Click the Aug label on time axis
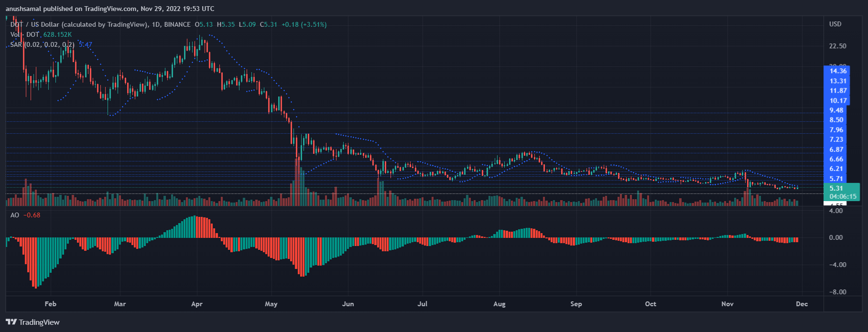The width and height of the screenshot is (868, 332). (499, 304)
